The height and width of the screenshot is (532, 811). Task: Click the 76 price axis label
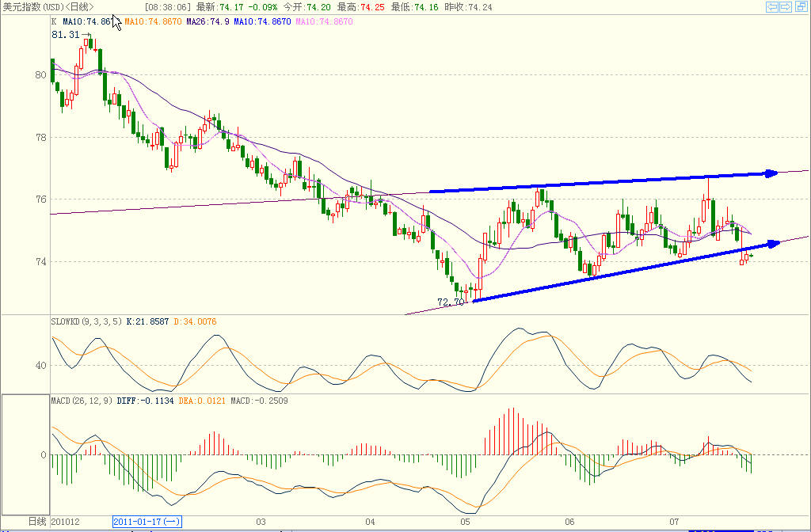point(41,199)
